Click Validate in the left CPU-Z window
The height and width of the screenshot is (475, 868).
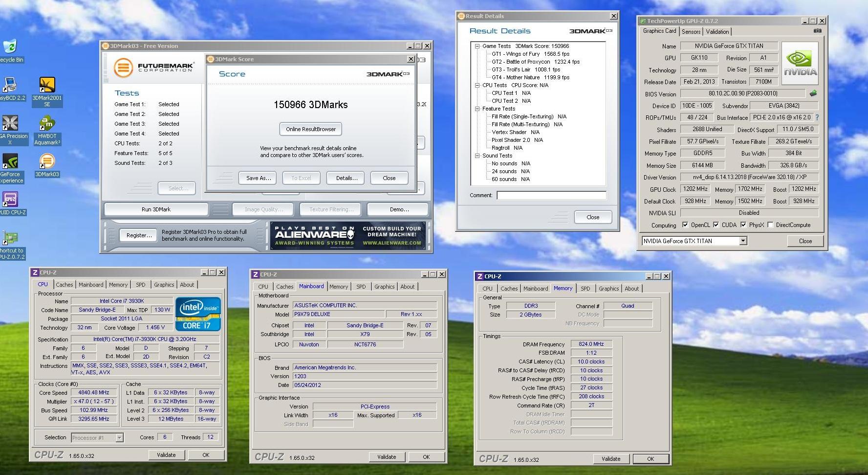(x=166, y=455)
